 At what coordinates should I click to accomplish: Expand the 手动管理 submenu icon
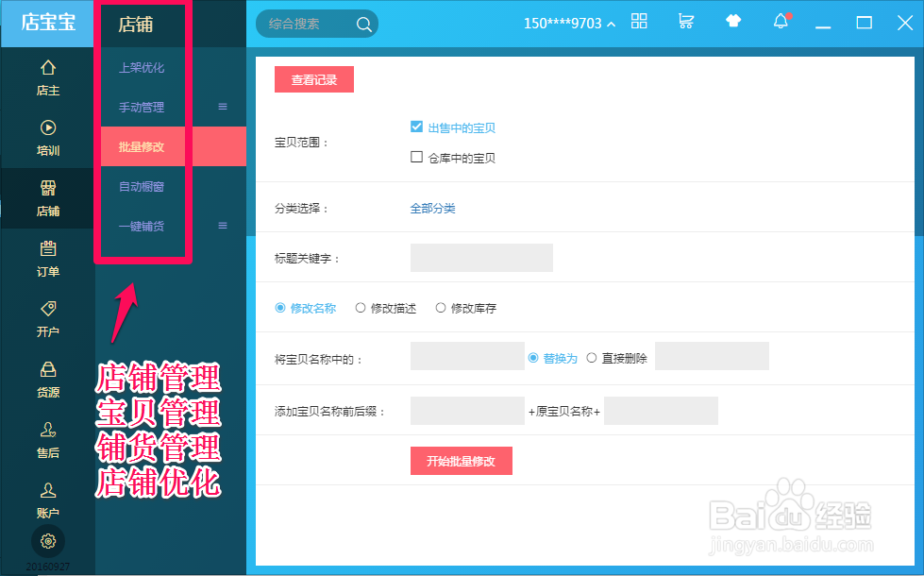pos(223,107)
